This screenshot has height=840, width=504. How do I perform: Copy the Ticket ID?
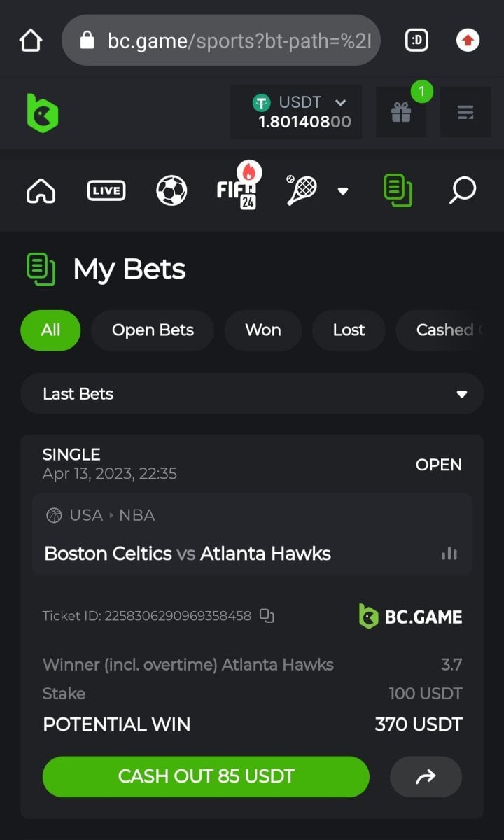pyautogui.click(x=267, y=616)
